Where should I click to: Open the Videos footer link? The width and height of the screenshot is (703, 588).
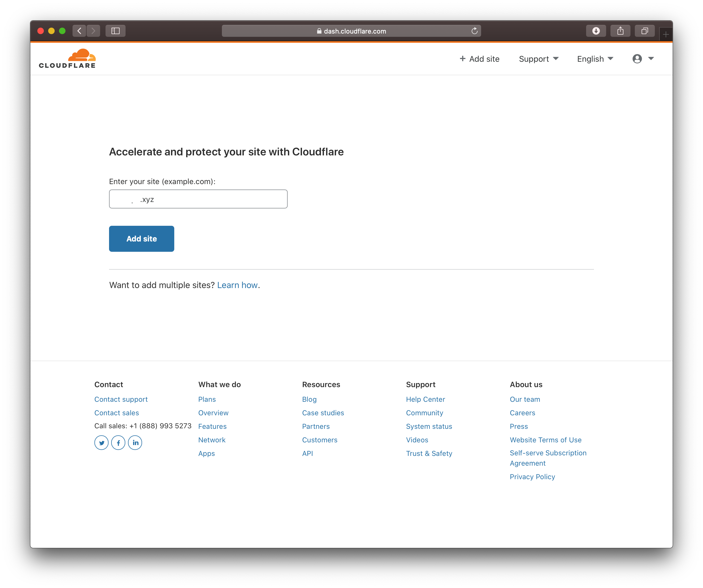tap(417, 440)
